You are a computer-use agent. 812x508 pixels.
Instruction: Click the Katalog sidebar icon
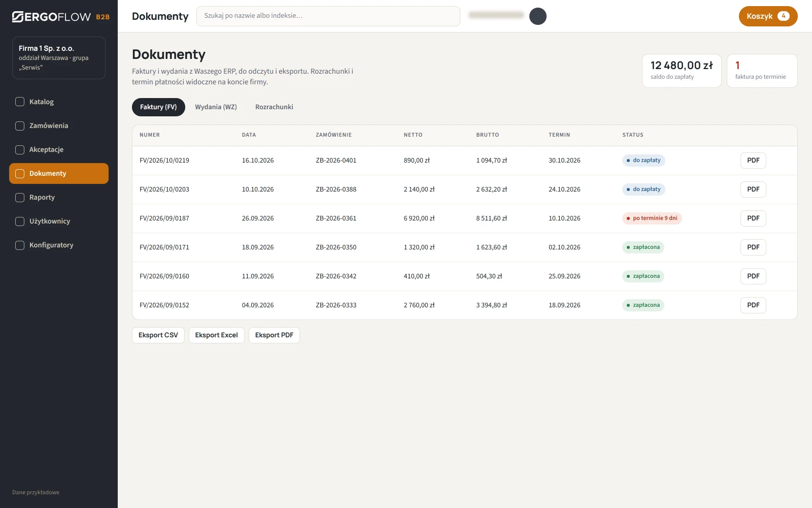coord(20,102)
